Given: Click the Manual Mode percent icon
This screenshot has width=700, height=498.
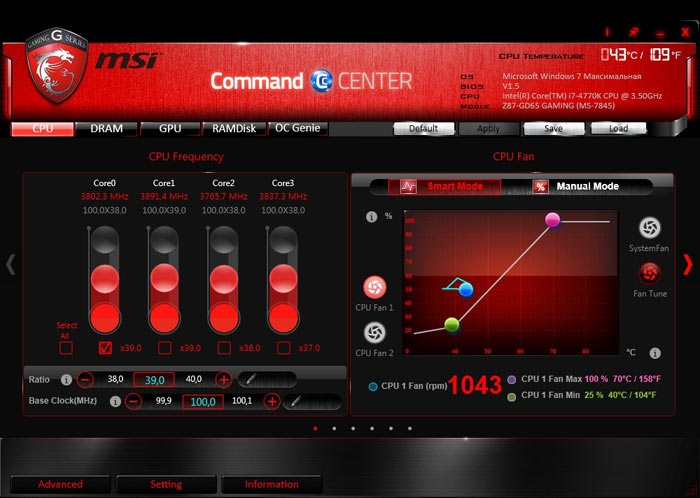Looking at the screenshot, I should [540, 187].
